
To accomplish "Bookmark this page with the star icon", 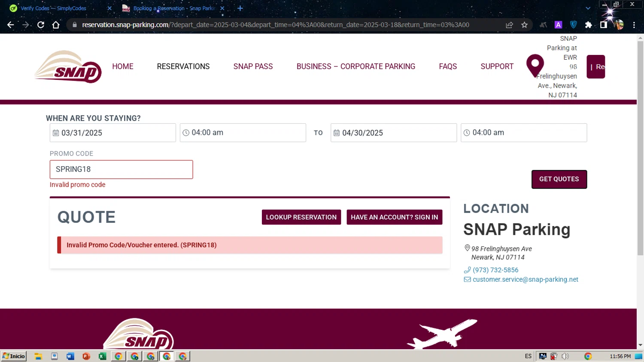I will pos(524,25).
